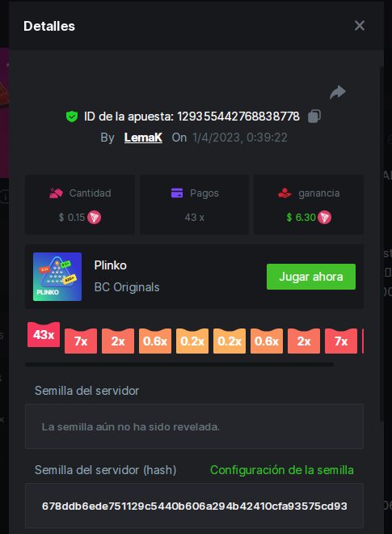
Task: Open the Plinko game thumbnail
Action: click(57, 277)
